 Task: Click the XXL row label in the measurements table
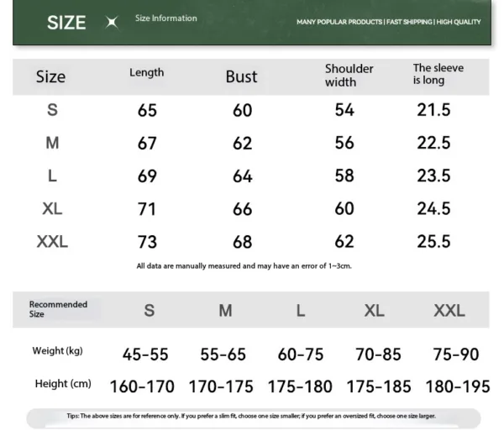pos(52,242)
